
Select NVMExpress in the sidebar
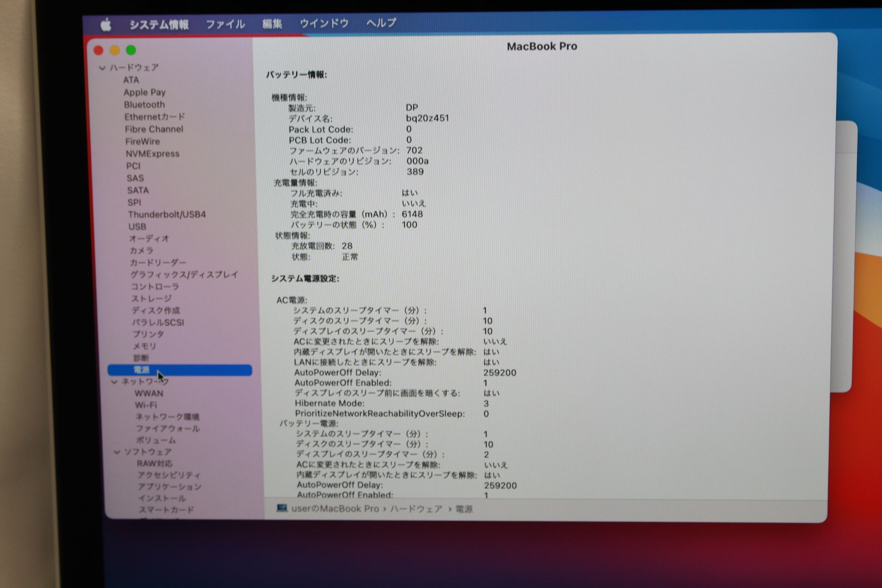(153, 154)
